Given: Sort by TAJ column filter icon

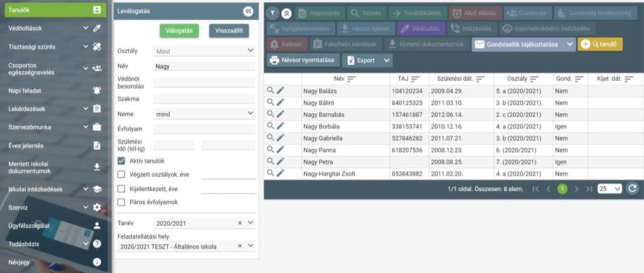Looking at the screenshot, I should click(415, 79).
